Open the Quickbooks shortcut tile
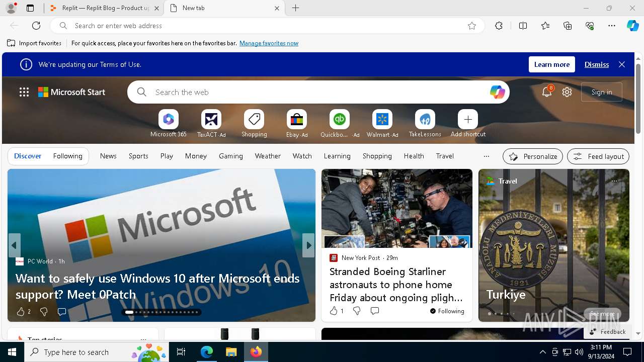644x362 pixels. coord(340,120)
